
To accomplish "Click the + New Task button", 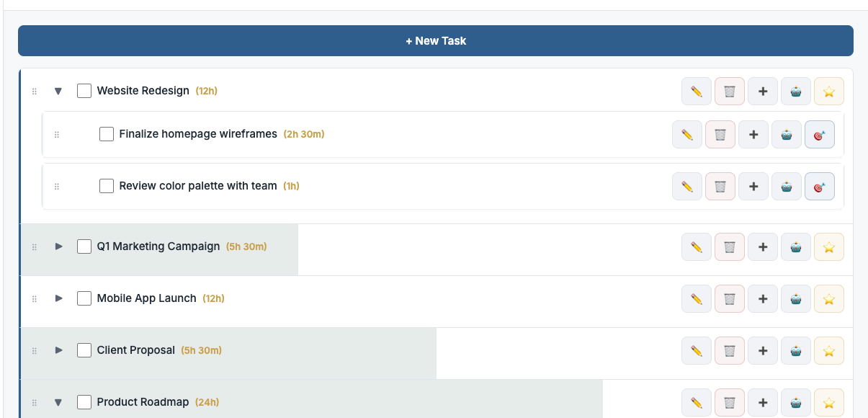I will 435,40.
